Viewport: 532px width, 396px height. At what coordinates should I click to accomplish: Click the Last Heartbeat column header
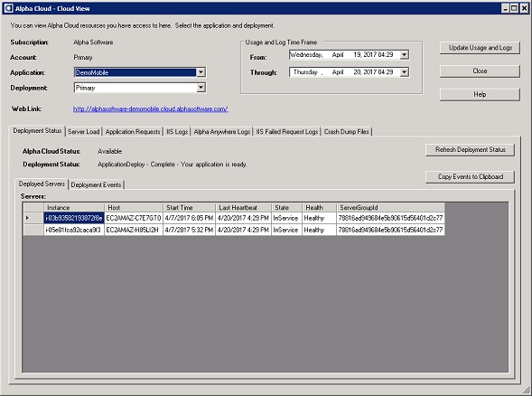(x=244, y=208)
